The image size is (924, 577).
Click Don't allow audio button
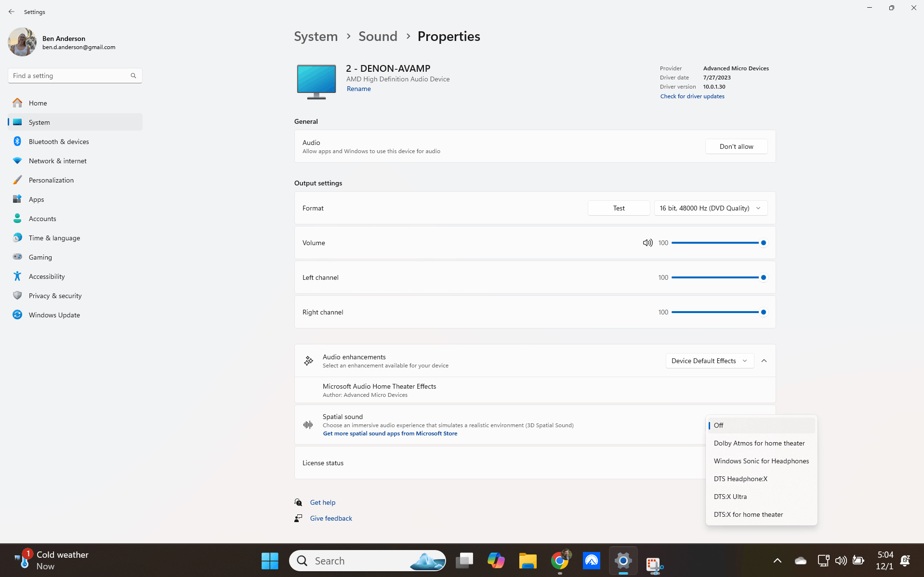pos(736,147)
